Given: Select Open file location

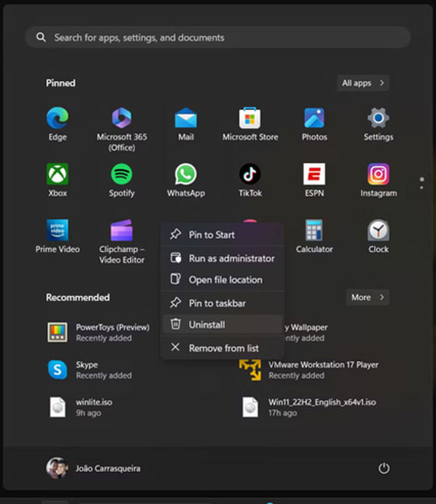Looking at the screenshot, I should click(x=223, y=280).
